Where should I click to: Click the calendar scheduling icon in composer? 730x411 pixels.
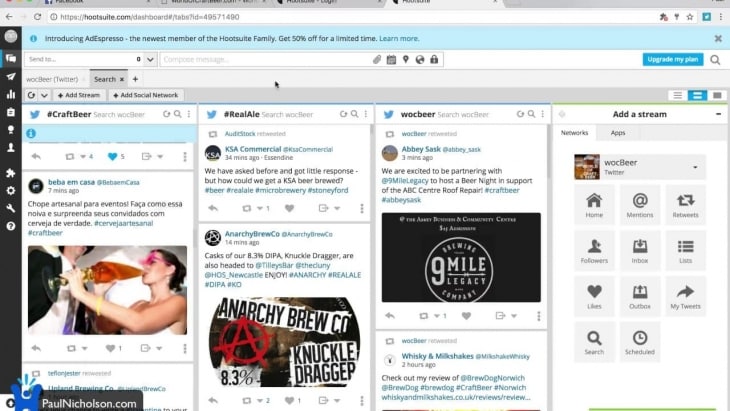point(391,60)
